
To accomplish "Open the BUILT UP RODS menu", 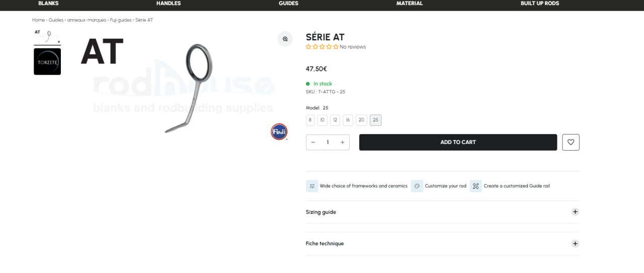I will click(x=539, y=4).
